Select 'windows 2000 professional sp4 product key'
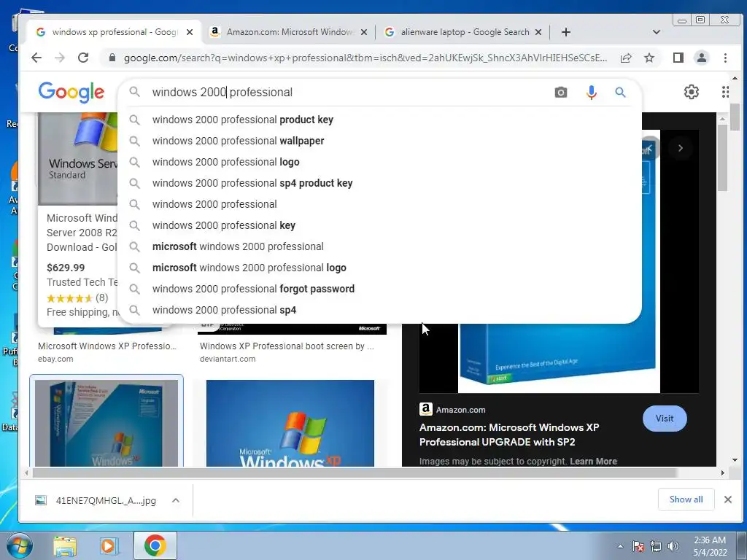747x560 pixels. pyautogui.click(x=379, y=183)
